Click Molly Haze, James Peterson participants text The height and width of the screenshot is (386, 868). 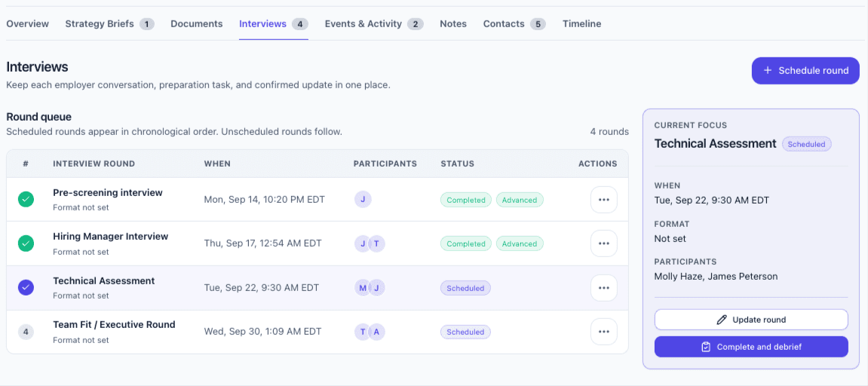coord(716,276)
